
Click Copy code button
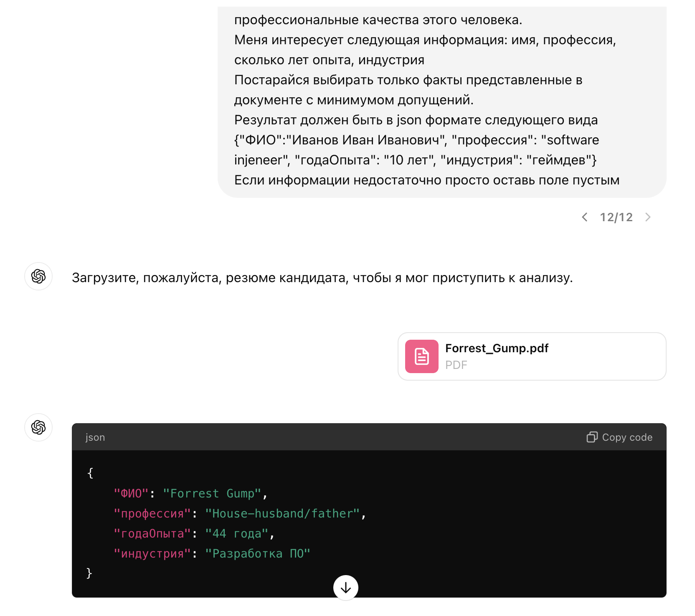[619, 437]
